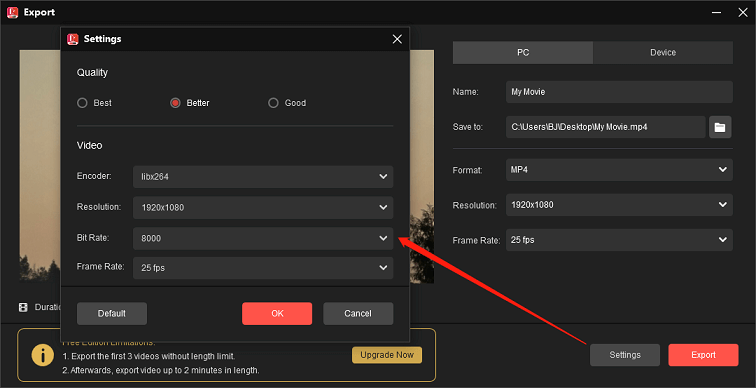Open the Export window Frame Rate dropdown
Viewport: 756px width, 388px height.
pos(619,240)
